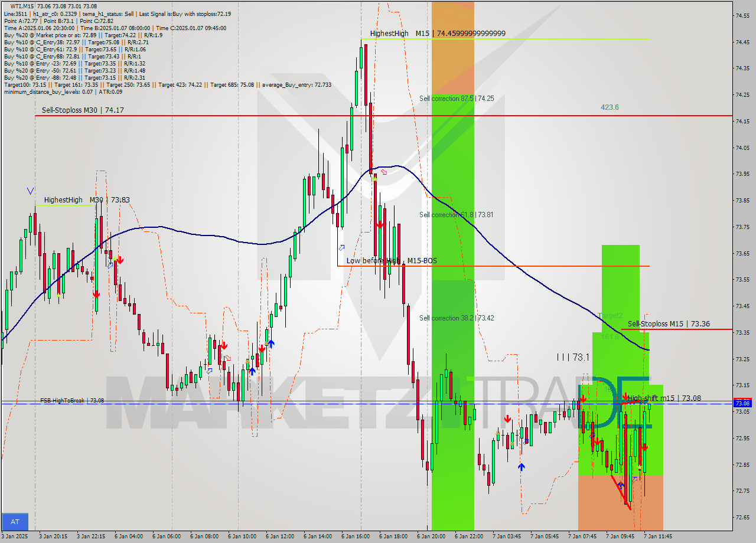756x543 pixels.
Task: Click the | | | 73.1 price label
Action: click(x=573, y=357)
